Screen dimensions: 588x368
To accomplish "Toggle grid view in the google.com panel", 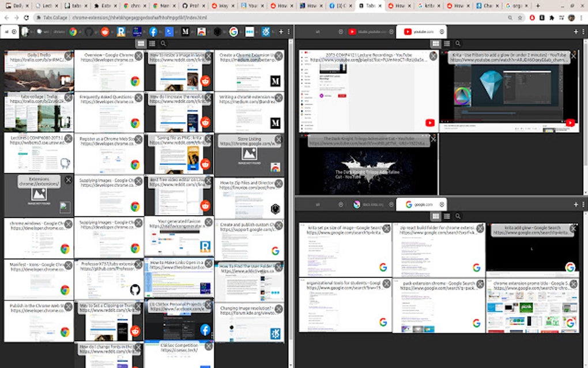I will [435, 216].
